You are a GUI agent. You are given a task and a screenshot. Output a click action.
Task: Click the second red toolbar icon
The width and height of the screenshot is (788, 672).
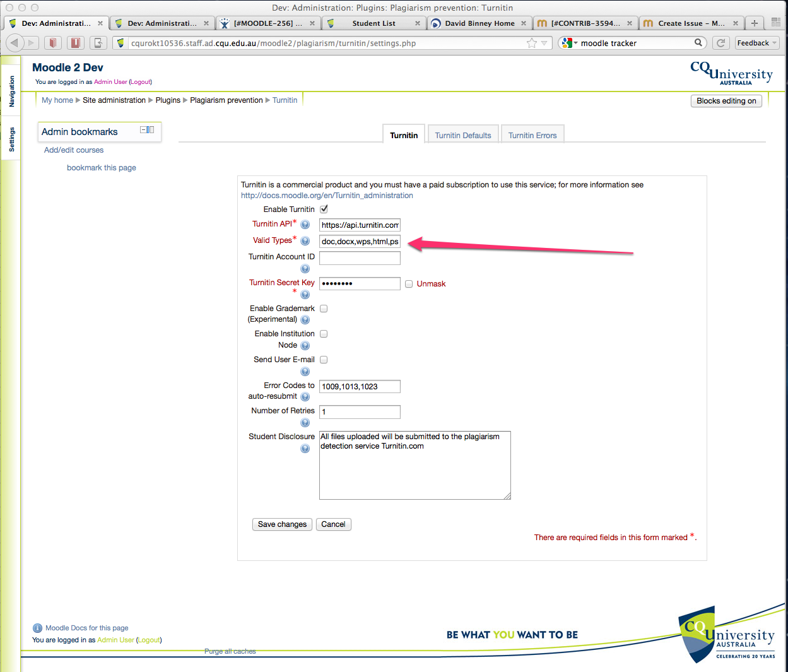pos(76,43)
